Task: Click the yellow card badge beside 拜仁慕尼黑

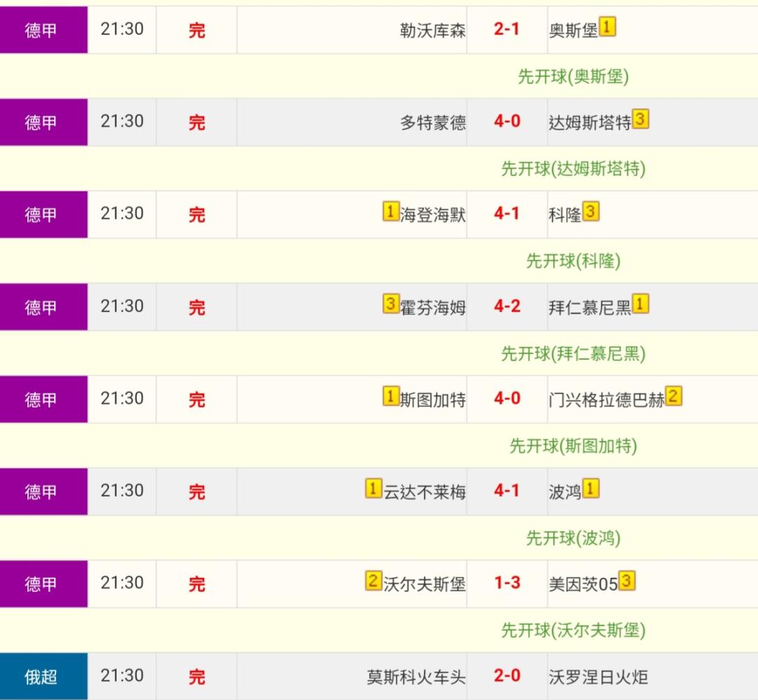Action: (x=640, y=304)
